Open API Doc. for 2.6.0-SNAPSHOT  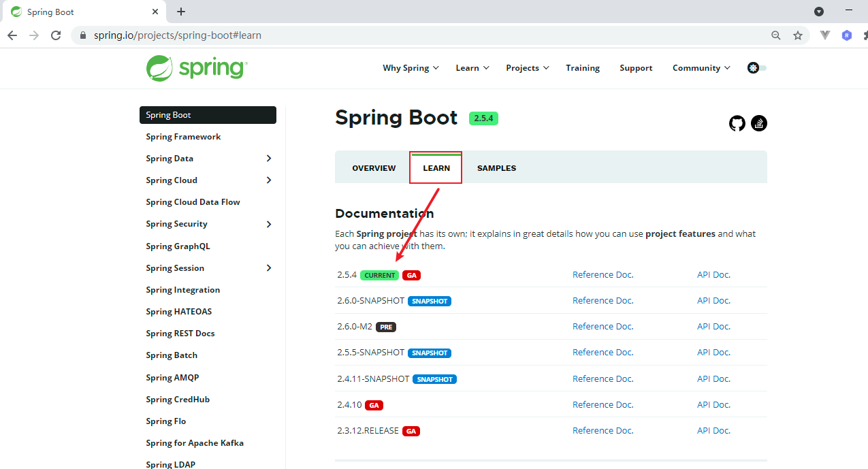tap(713, 301)
